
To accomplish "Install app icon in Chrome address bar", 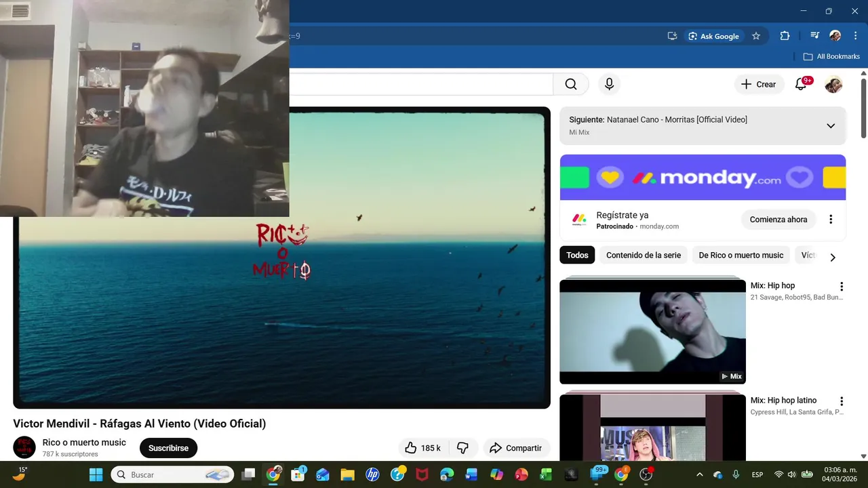I will 672,36.
